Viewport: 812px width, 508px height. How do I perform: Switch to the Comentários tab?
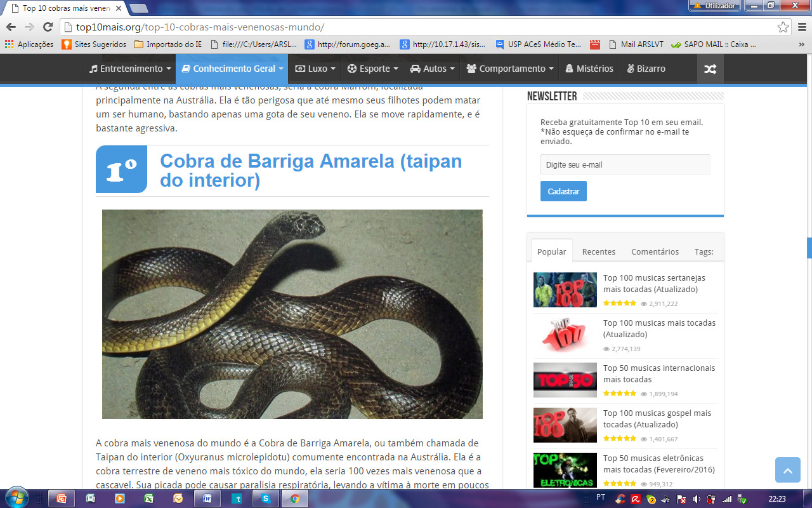655,252
